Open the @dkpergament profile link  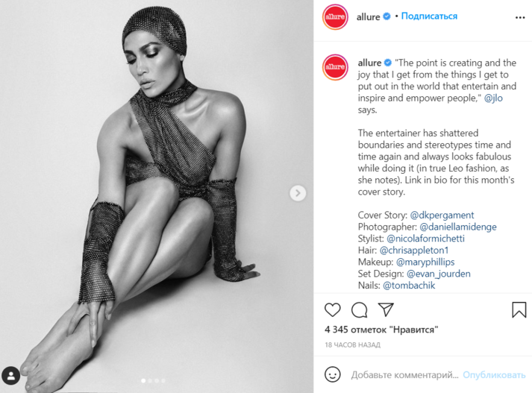[x=442, y=216]
